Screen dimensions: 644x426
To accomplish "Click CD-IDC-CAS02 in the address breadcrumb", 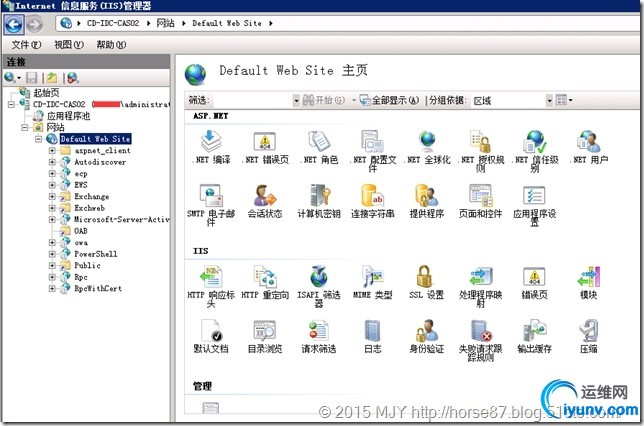I will (113, 23).
